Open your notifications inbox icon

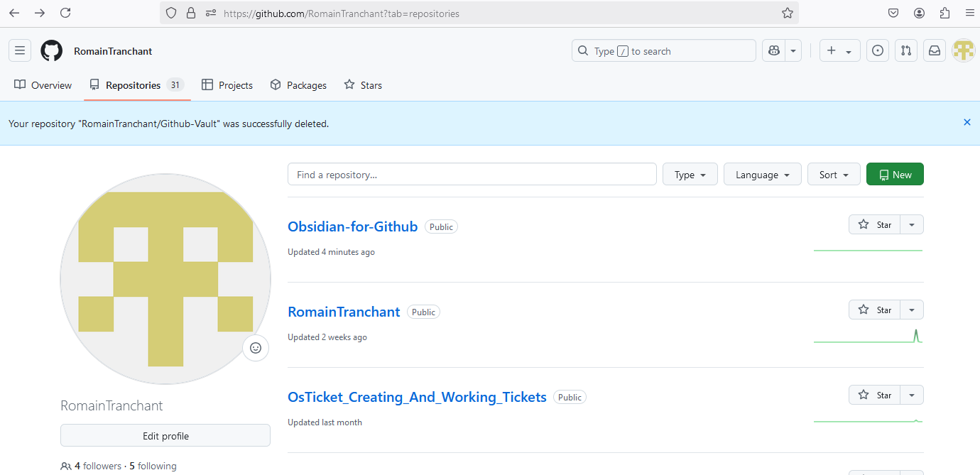click(x=934, y=50)
